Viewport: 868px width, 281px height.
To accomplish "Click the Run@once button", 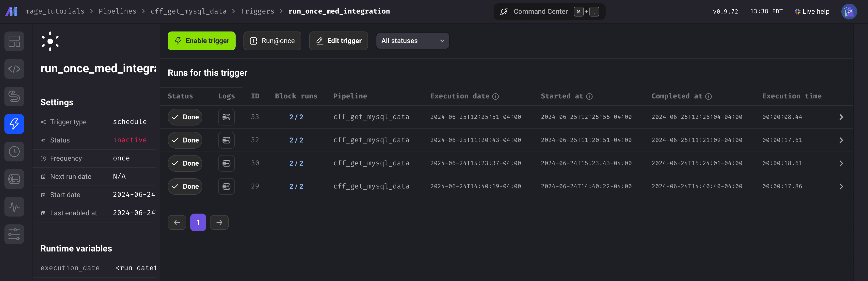I will click(272, 41).
